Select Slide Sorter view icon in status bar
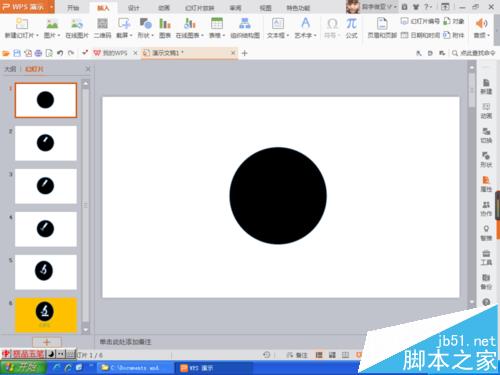Viewport: 500px width, 375px height. 332,355
